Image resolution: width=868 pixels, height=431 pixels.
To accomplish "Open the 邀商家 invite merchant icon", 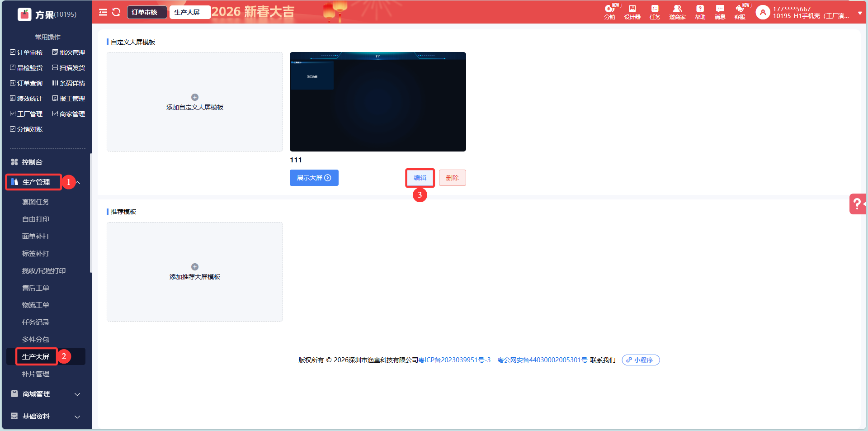I will coord(677,12).
